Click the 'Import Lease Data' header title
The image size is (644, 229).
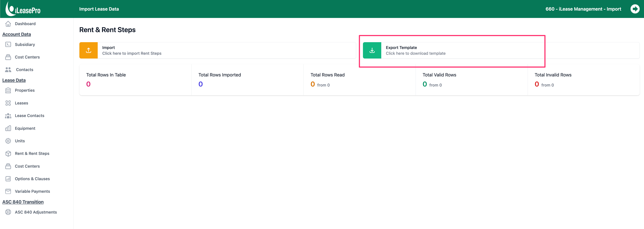99,9
